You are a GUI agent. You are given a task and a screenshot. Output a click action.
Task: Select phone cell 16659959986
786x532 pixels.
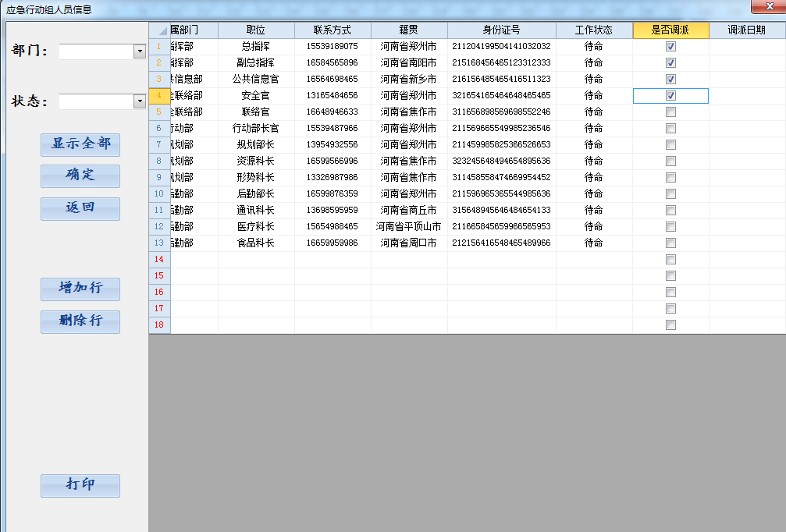[333, 243]
